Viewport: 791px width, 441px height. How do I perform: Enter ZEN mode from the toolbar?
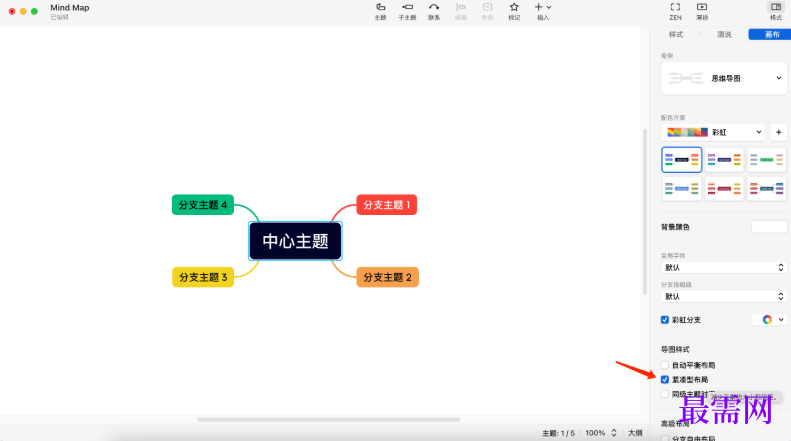[x=675, y=10]
